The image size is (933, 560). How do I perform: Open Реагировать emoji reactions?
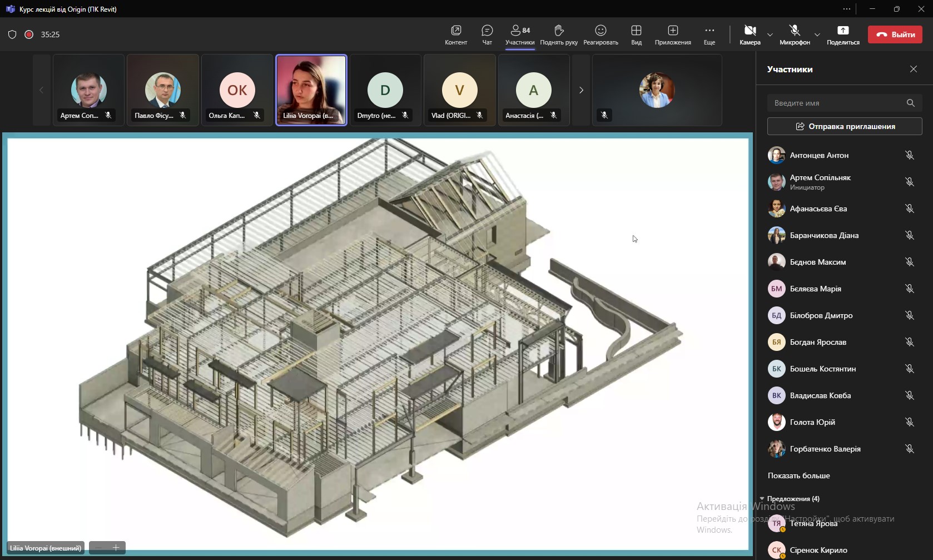601,31
